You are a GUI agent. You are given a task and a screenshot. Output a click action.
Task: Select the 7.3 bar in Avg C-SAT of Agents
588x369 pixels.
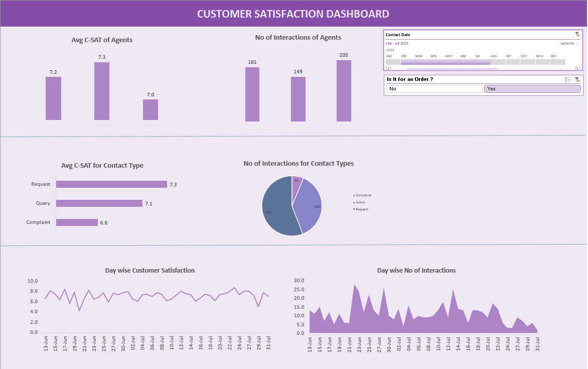point(102,91)
